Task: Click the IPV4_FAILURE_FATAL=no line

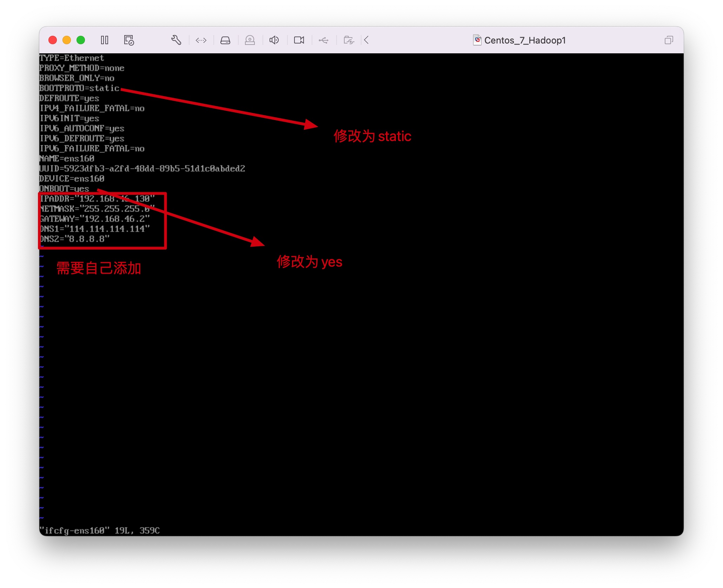Action: (x=92, y=108)
